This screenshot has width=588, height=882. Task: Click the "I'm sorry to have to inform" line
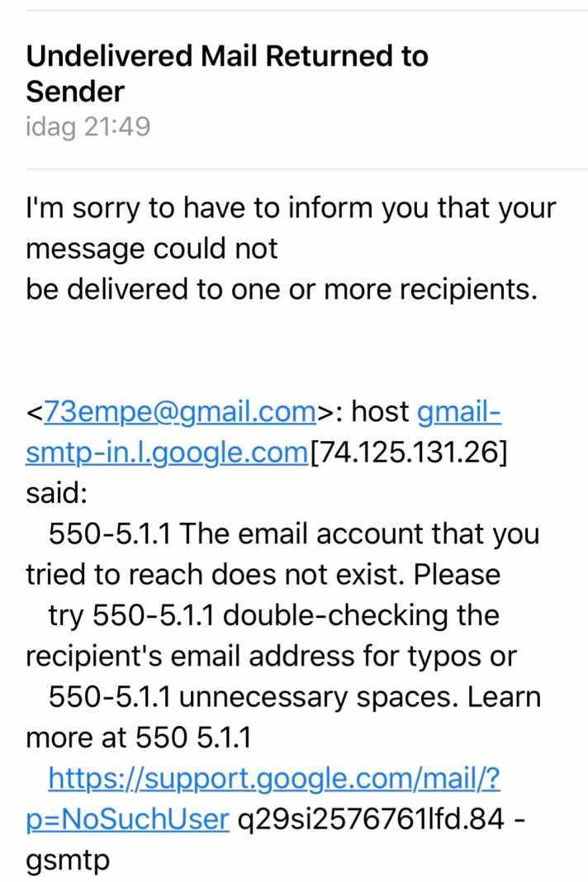[x=291, y=208]
